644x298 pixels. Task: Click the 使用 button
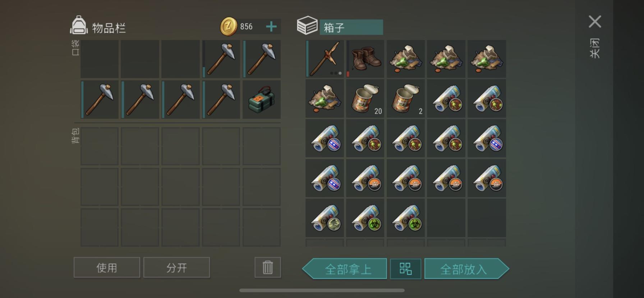click(x=107, y=267)
